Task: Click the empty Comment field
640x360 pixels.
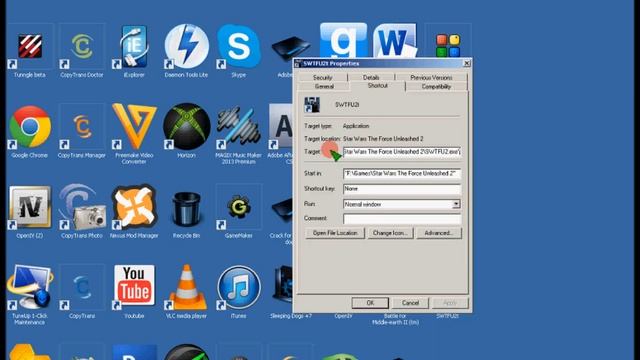Action: (402, 219)
